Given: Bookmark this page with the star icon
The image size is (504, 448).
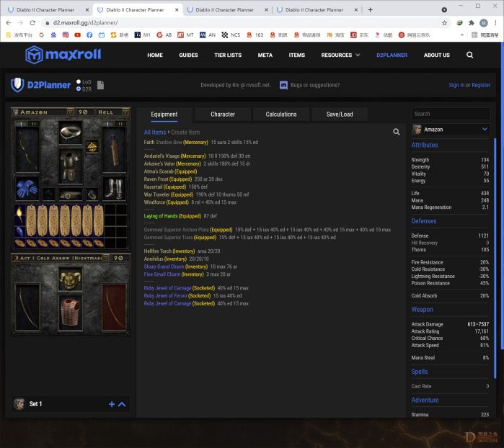Looking at the screenshot, I should pyautogui.click(x=444, y=23).
